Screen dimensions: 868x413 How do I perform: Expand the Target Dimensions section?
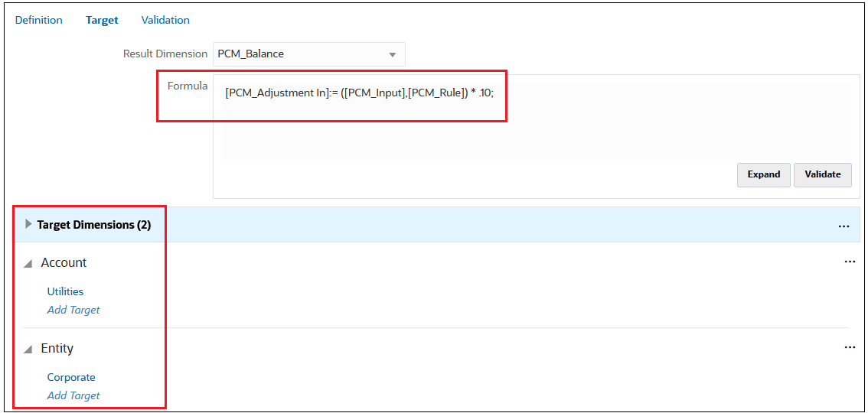tap(29, 225)
